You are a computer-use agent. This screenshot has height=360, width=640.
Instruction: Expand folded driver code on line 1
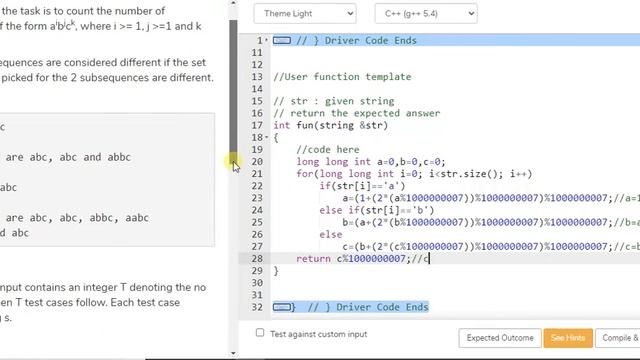coord(282,40)
